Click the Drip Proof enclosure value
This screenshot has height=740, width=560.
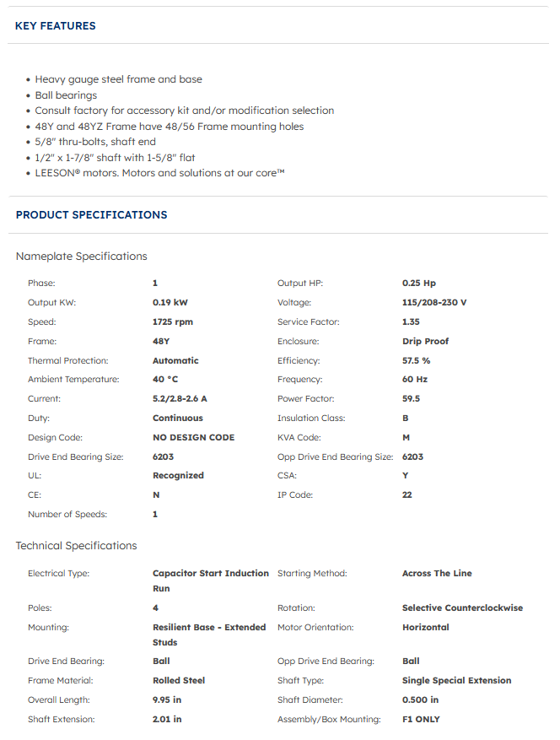pos(425,342)
